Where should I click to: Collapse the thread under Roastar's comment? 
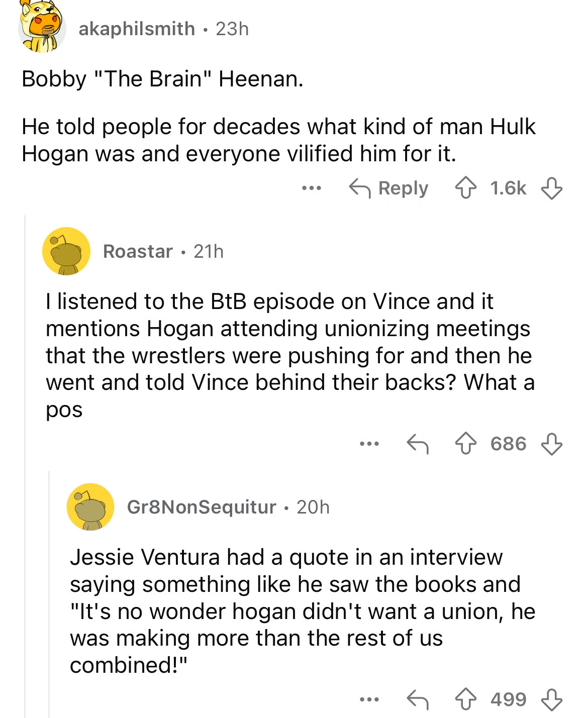tap(49, 593)
